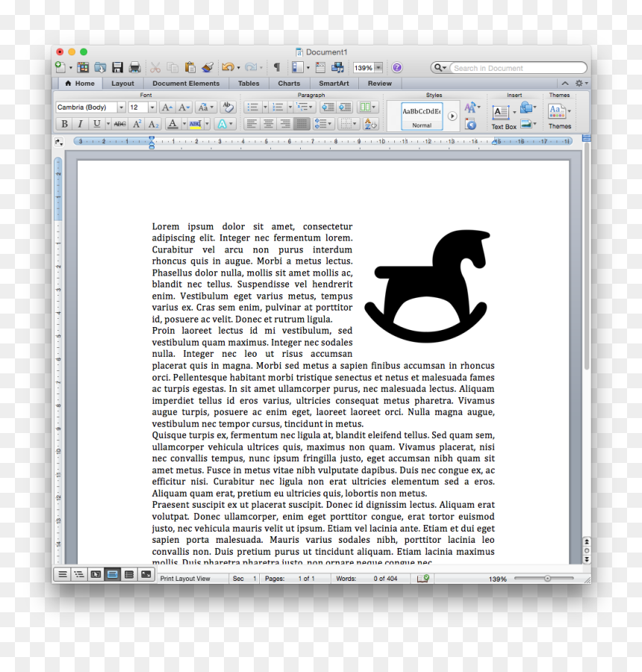The image size is (642, 672).
Task: Open the Toolbox icon
Action: (320, 67)
